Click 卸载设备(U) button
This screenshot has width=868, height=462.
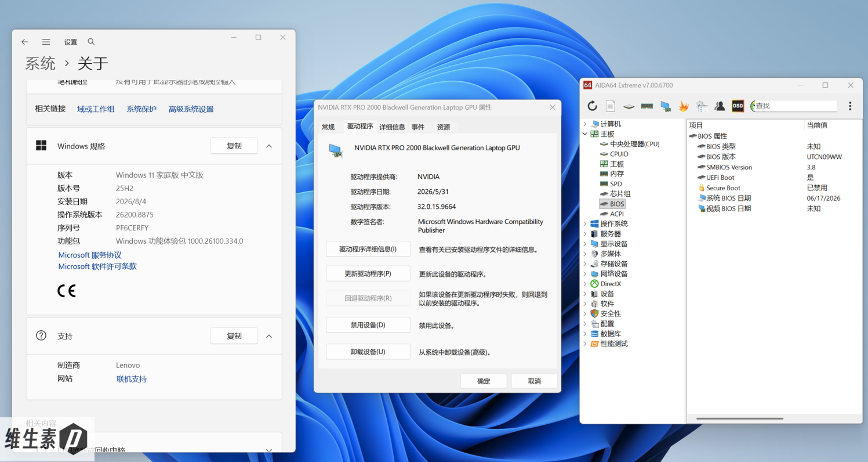coord(368,352)
